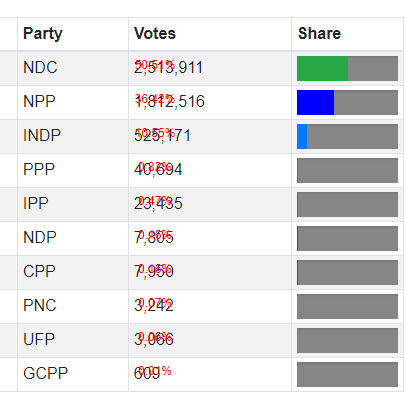Select the NDC votes value 2,513,911
The image size is (413, 410).
[x=168, y=68]
